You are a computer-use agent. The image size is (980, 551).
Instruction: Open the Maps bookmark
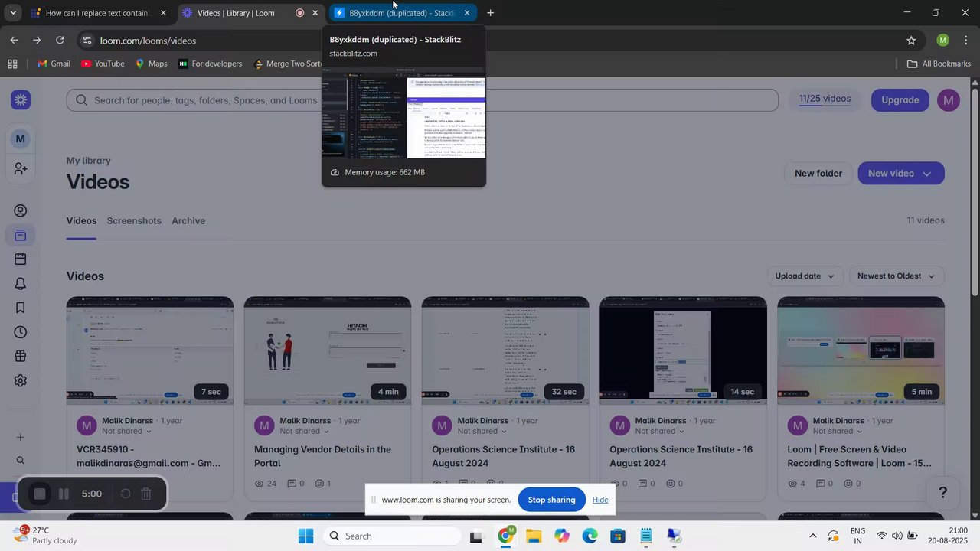[151, 64]
